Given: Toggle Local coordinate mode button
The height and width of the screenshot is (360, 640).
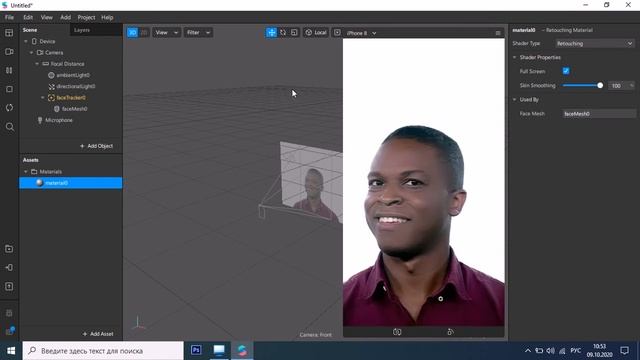Looking at the screenshot, I should (316, 33).
